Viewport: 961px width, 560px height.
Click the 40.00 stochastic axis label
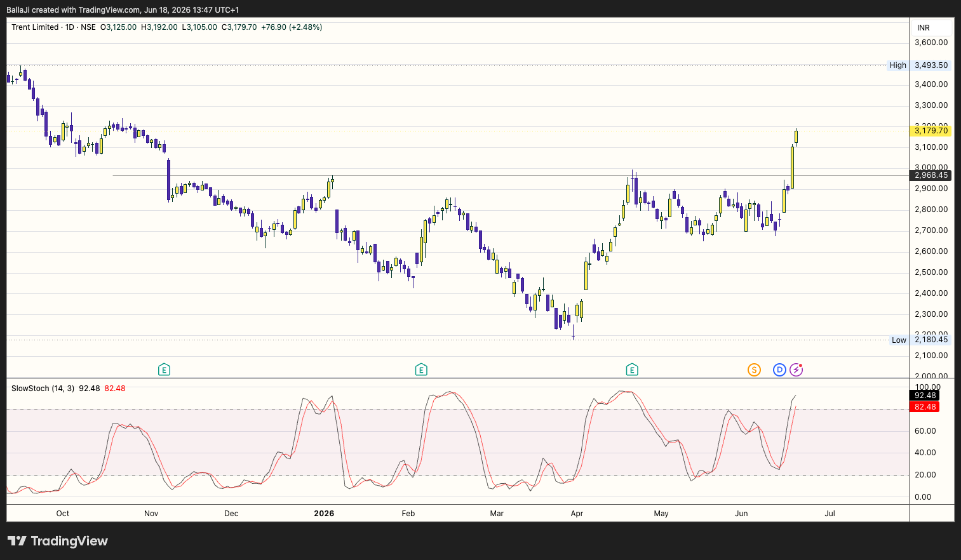[x=925, y=453]
